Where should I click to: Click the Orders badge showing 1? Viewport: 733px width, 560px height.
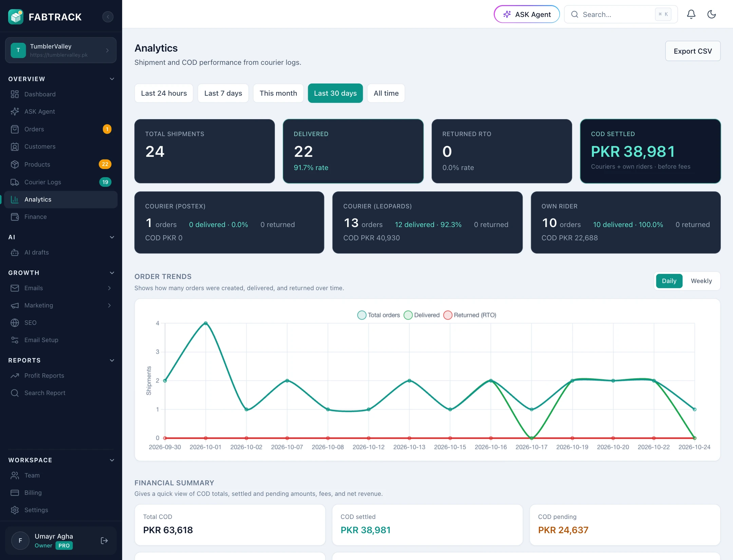[107, 129]
